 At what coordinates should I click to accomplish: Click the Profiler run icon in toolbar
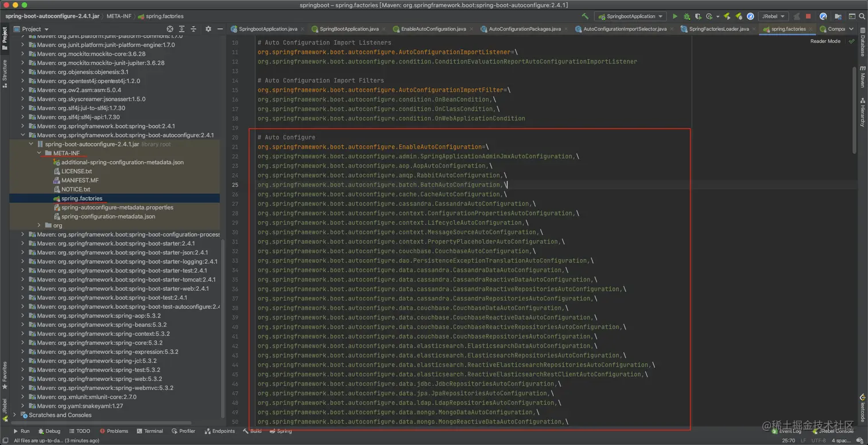(x=709, y=17)
